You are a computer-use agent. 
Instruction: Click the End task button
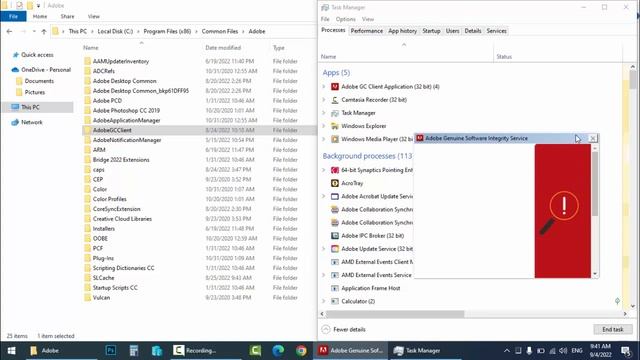(613, 329)
